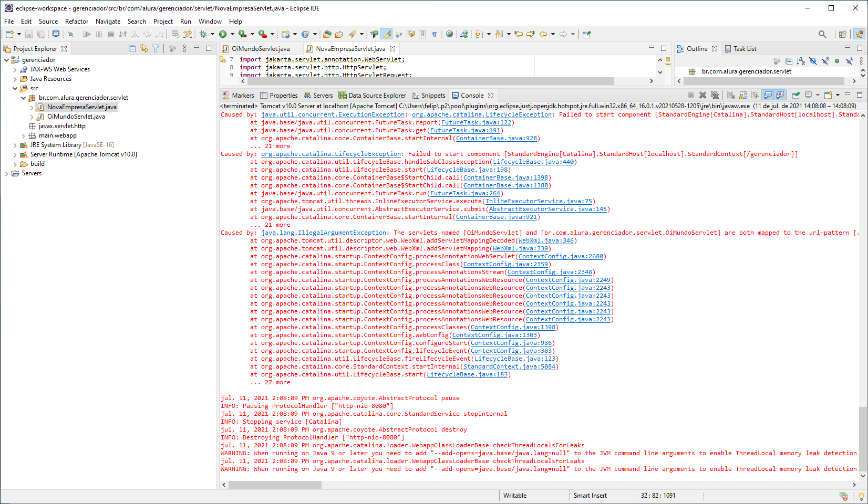This screenshot has width=868, height=504.
Task: Click the New file toolbar icon
Action: click(x=9, y=34)
